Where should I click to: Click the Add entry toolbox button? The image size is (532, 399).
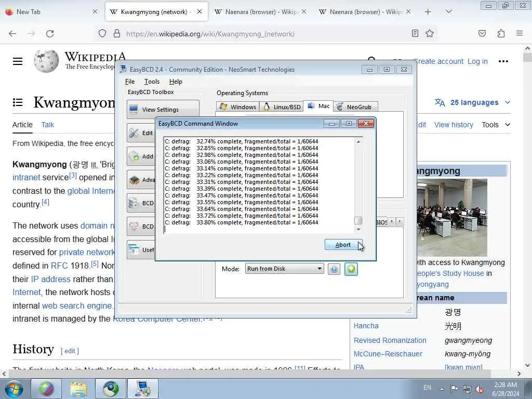141,156
